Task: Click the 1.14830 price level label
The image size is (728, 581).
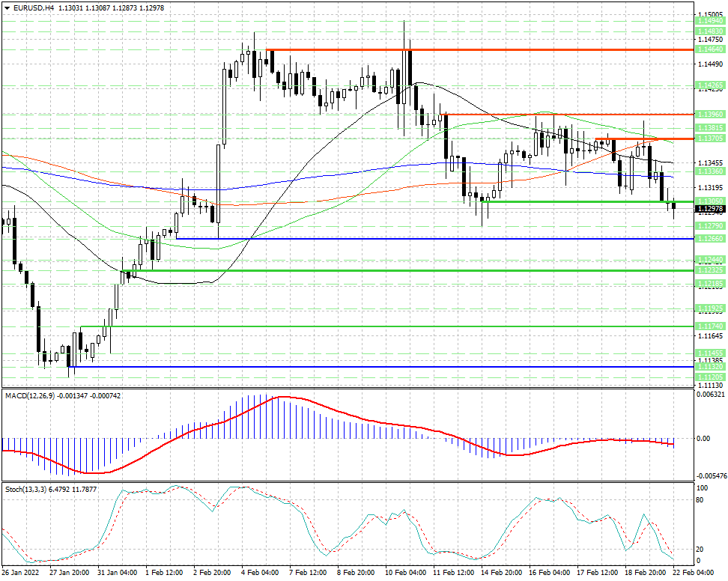Action: point(710,31)
